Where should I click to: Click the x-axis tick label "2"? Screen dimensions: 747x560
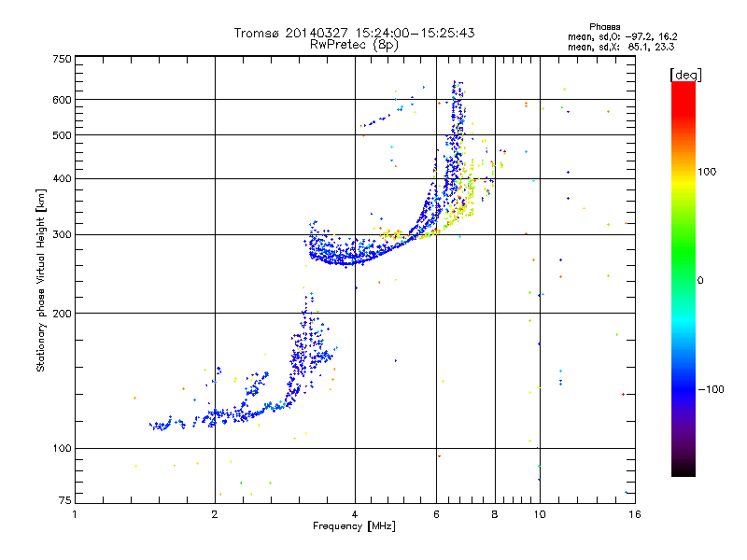(x=215, y=514)
